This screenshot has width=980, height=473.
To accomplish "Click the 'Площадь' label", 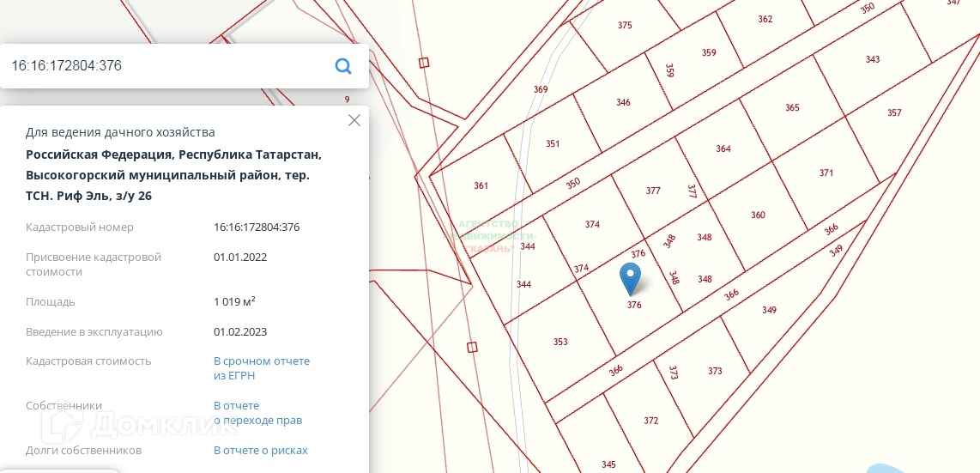I will 50,302.
